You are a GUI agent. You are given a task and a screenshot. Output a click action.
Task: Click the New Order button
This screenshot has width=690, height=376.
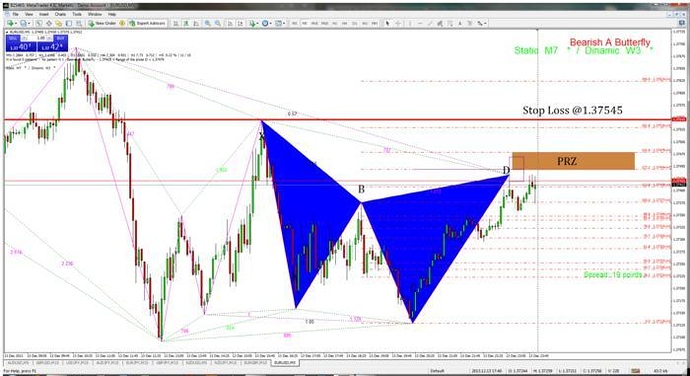103,23
